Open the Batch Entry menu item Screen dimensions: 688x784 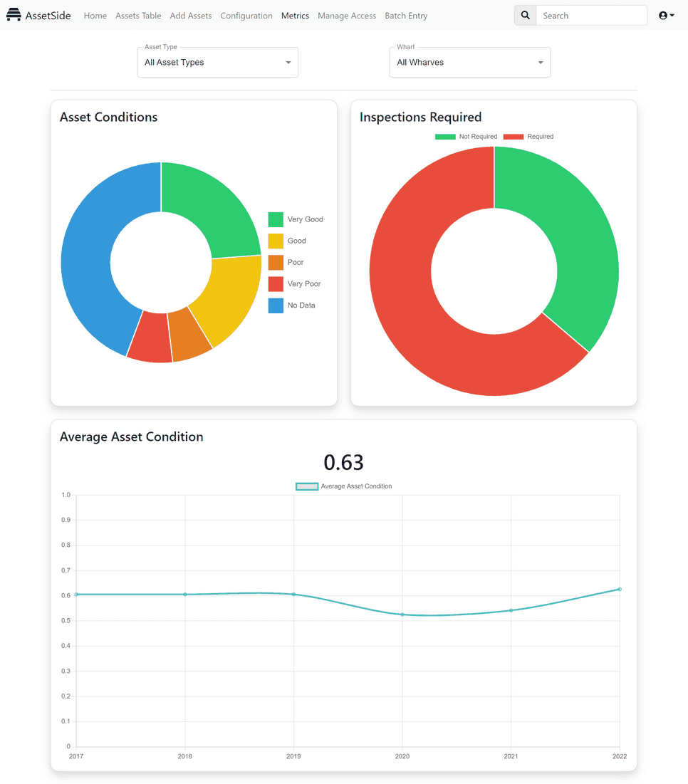point(406,15)
